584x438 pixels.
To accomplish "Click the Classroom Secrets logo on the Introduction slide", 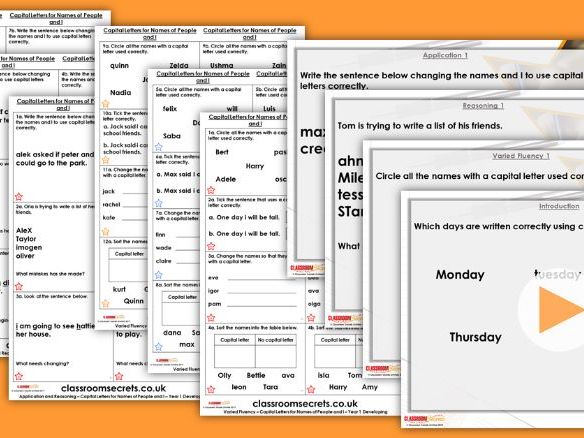I will (425, 419).
